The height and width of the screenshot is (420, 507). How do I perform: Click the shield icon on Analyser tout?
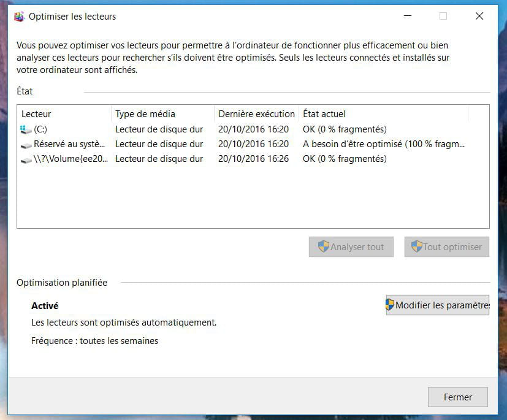pos(323,246)
